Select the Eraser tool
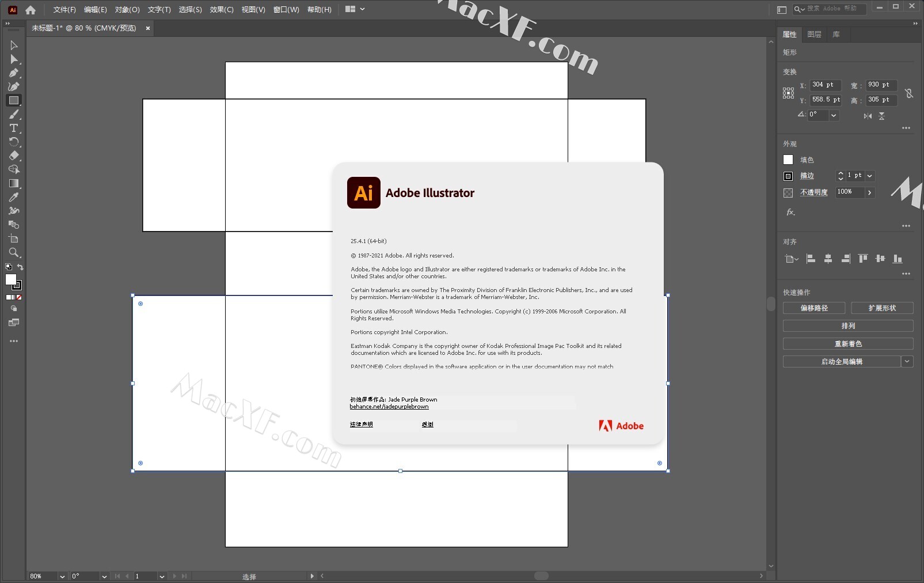Screen dimensions: 924x583 pyautogui.click(x=14, y=156)
